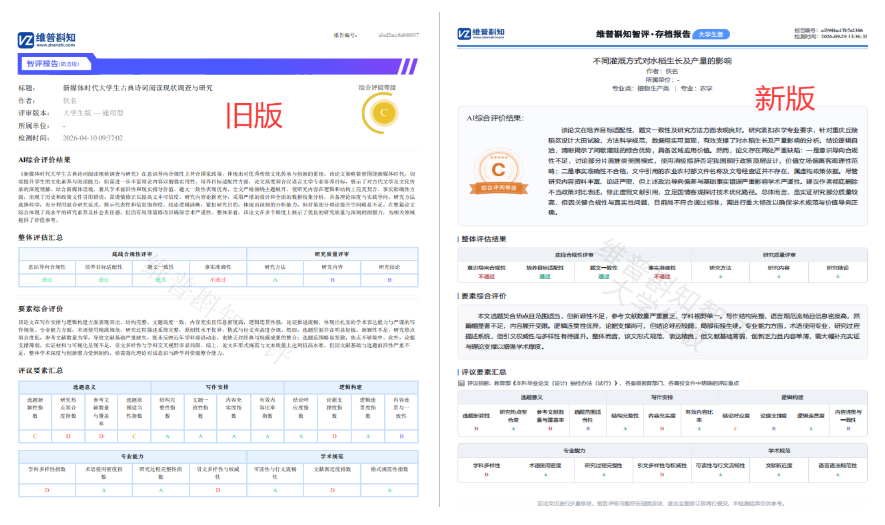Image resolution: width=885 pixels, height=525 pixels.
Task: Select the 智评报告 banner tab
Action: coord(54,64)
